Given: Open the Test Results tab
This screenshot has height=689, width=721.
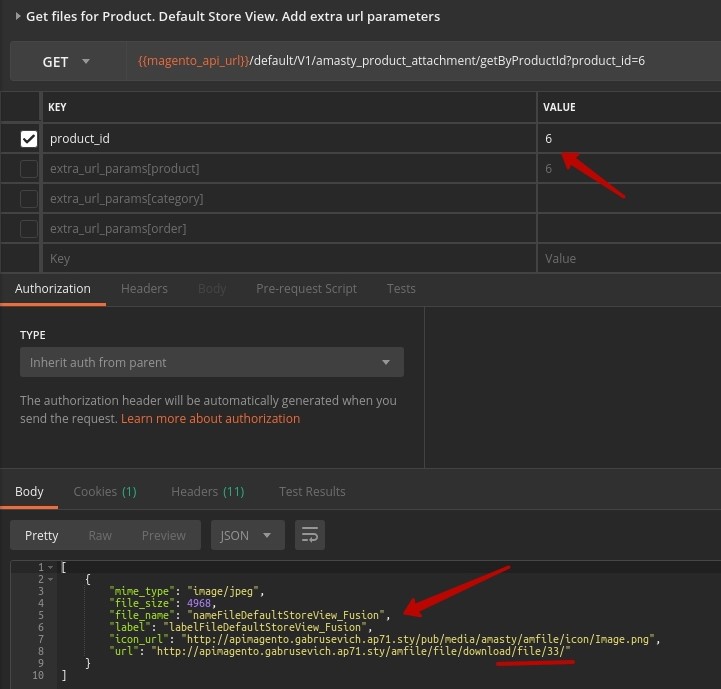Looking at the screenshot, I should (x=312, y=491).
